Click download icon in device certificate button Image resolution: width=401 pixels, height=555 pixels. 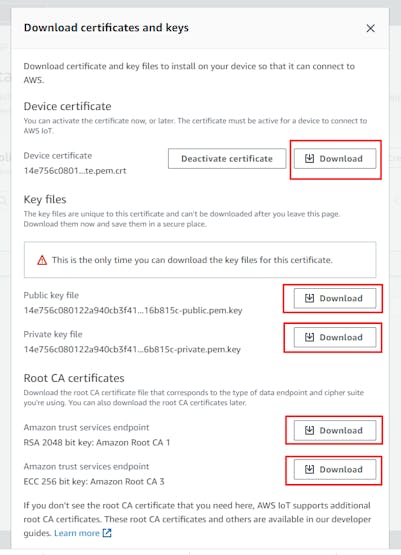coord(309,159)
